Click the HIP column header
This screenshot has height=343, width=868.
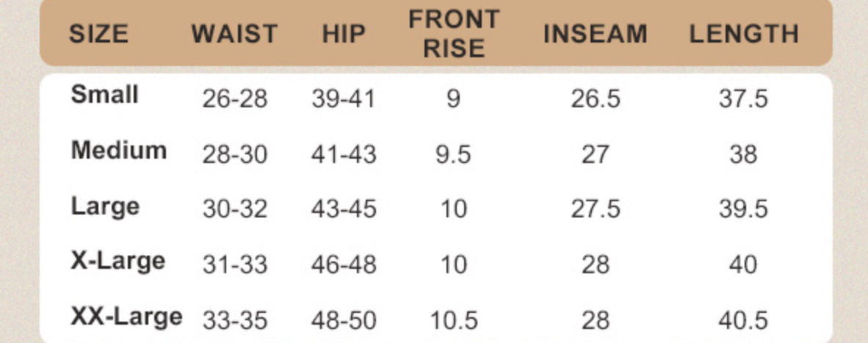tap(344, 35)
